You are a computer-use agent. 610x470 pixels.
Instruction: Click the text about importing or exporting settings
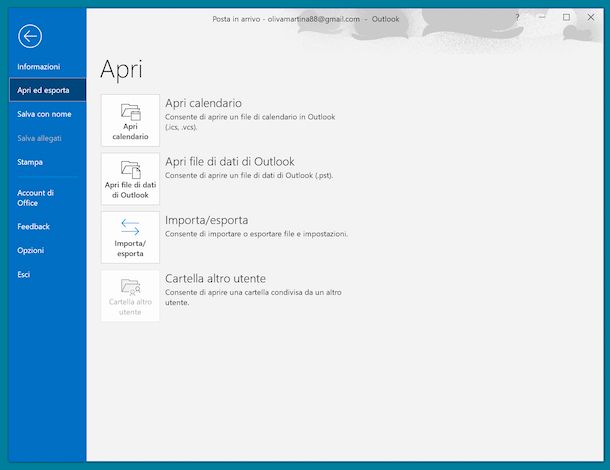point(256,234)
